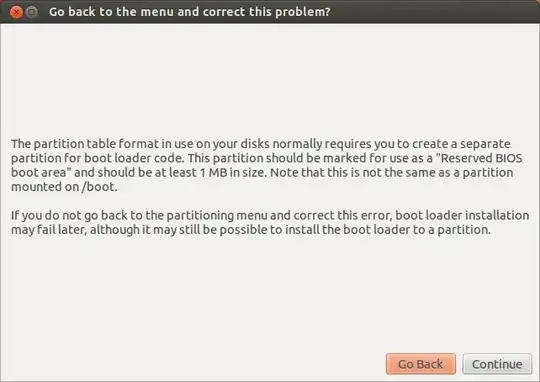Click the words "may fail later"
The width and height of the screenshot is (540, 382).
pos(49,230)
